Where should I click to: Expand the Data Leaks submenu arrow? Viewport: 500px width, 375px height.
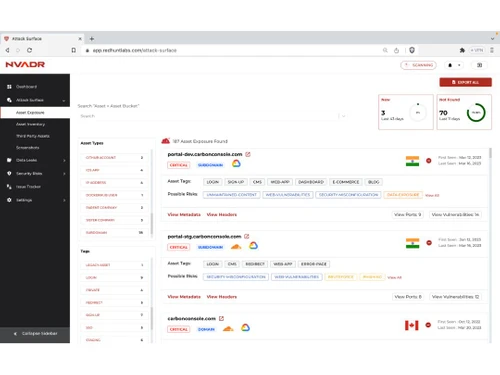point(64,160)
